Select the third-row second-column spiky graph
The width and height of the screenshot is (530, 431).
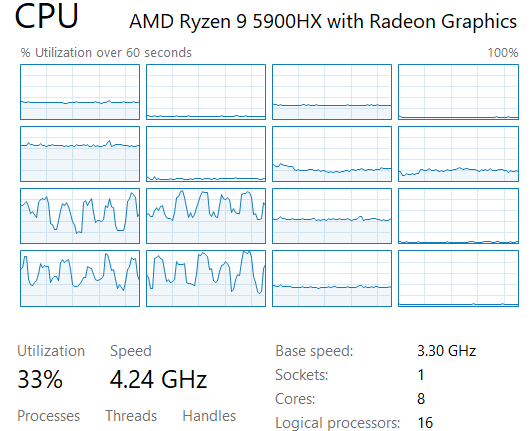tap(206, 216)
